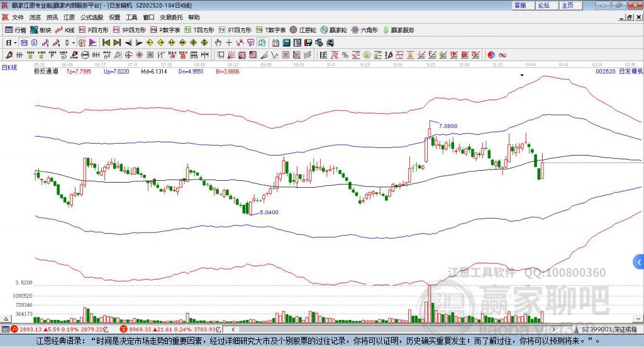Image resolution: width=644 pixels, height=347 pixels.
Task: Select the red pencil drawing tool
Action: click(x=9, y=55)
